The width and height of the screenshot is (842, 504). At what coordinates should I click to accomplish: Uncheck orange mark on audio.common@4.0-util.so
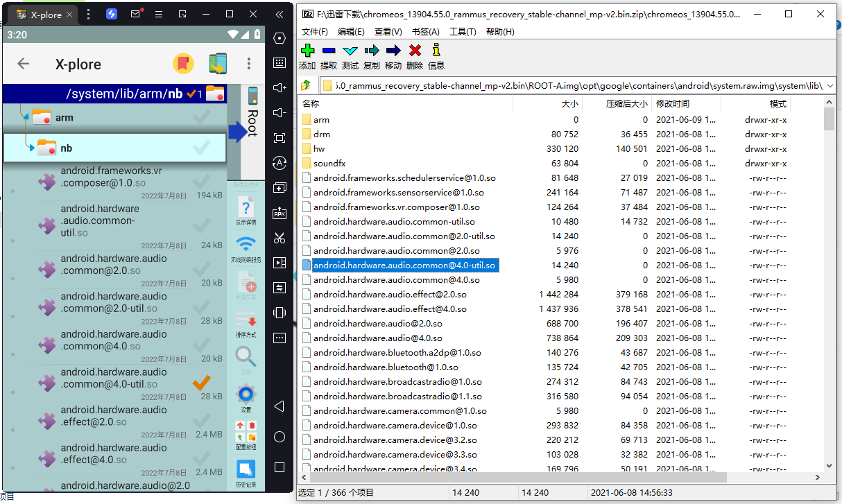coord(201,382)
